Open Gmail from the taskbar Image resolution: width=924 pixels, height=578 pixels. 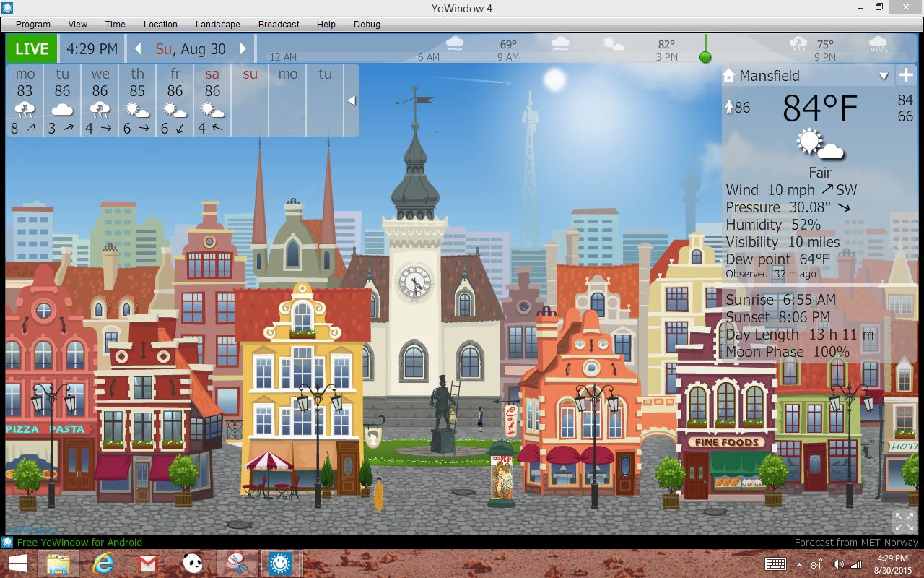coord(147,563)
